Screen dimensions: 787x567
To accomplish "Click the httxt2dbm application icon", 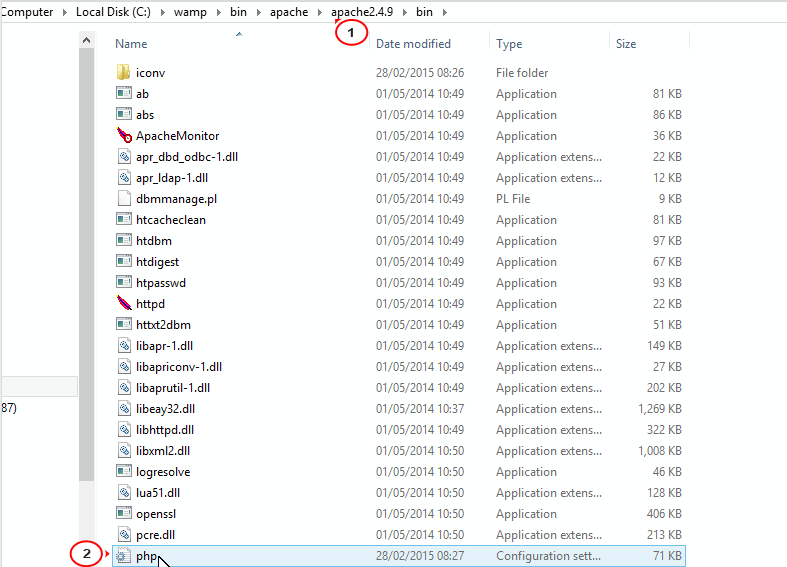I will click(x=123, y=324).
